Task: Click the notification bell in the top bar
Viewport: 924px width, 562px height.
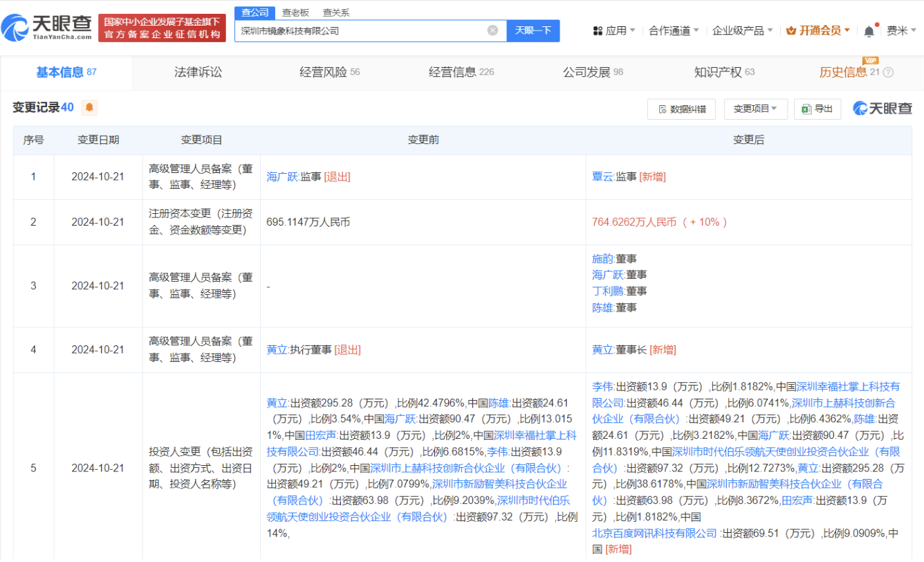Action: coord(869,31)
